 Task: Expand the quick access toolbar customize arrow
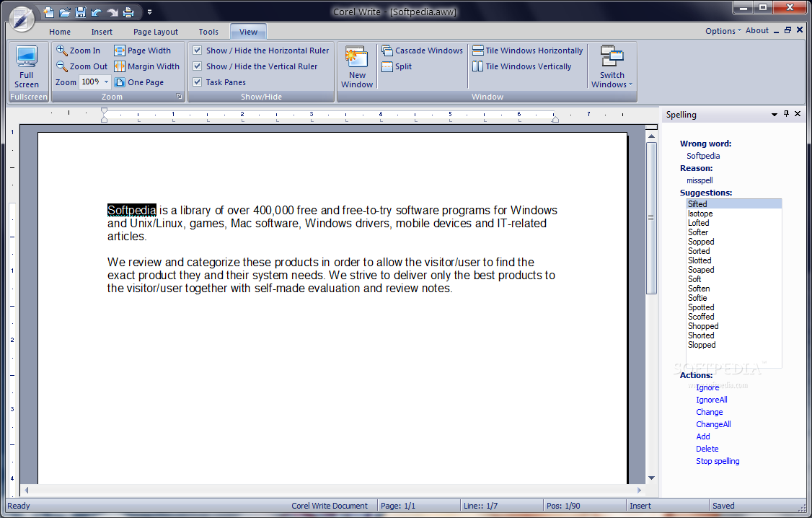(150, 12)
